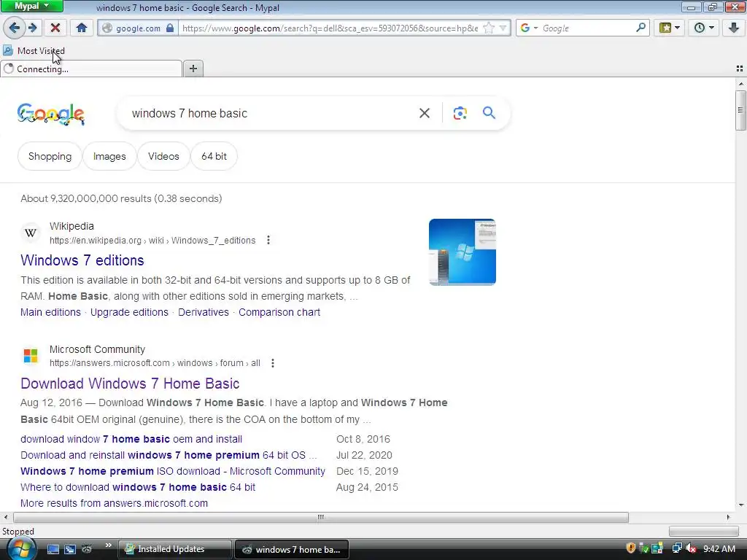Launch Mypal from quick launch raccoon icon
Screen dimensions: 747x560
[x=87, y=549]
